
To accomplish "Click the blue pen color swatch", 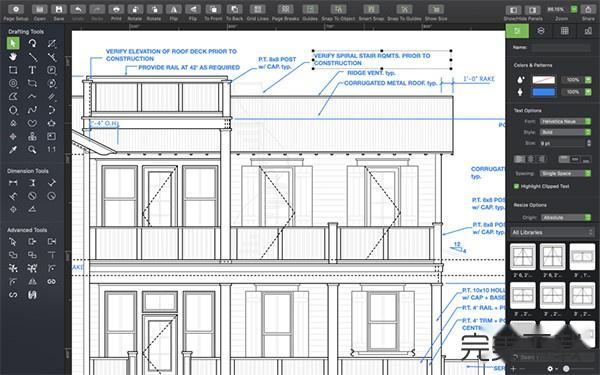I will [543, 92].
